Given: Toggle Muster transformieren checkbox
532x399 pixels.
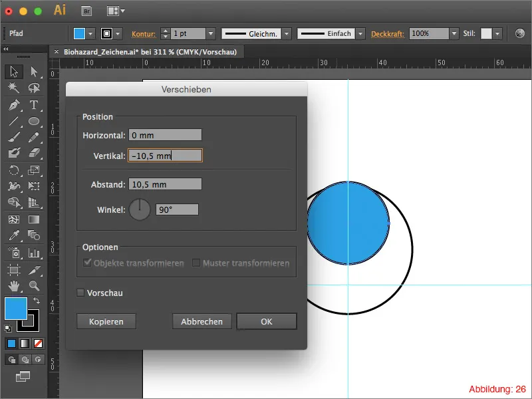Looking at the screenshot, I should pyautogui.click(x=196, y=263).
